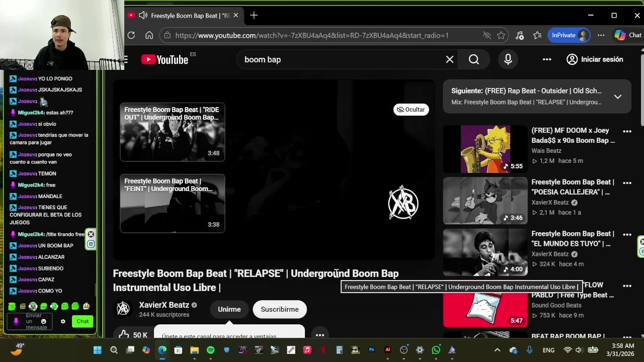Screen dimensions: 644x362
Task: Click the Suscribirme subscribe button
Action: tap(280, 309)
